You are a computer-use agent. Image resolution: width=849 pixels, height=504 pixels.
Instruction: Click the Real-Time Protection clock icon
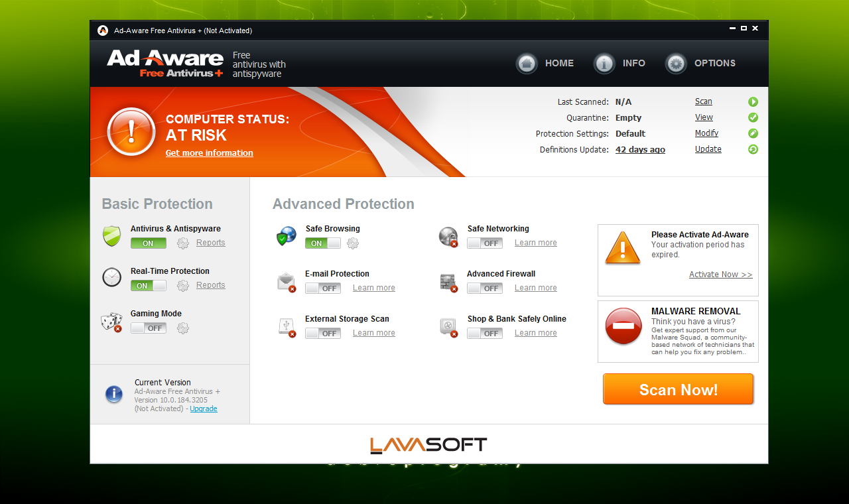111,277
